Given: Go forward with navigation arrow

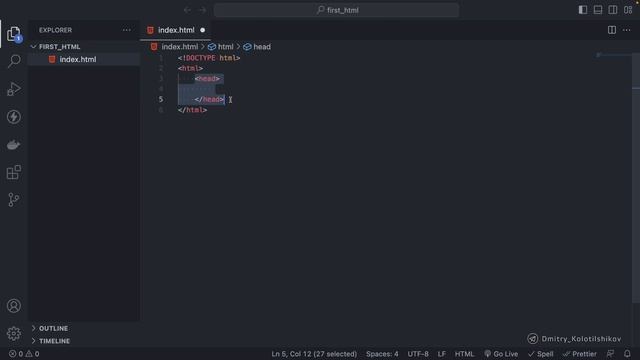Looking at the screenshot, I should click(203, 10).
